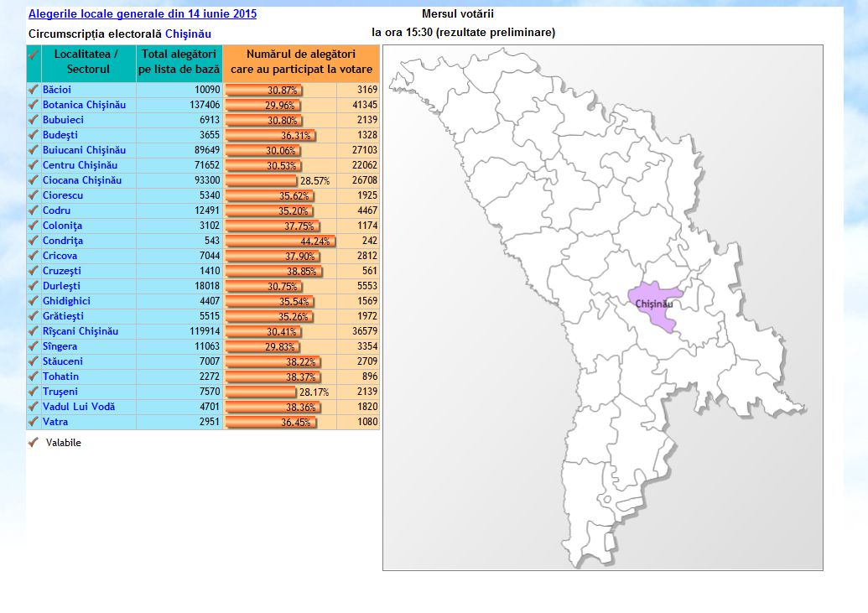View the Cricova locality results
This screenshot has width=868, height=613.
click(60, 255)
